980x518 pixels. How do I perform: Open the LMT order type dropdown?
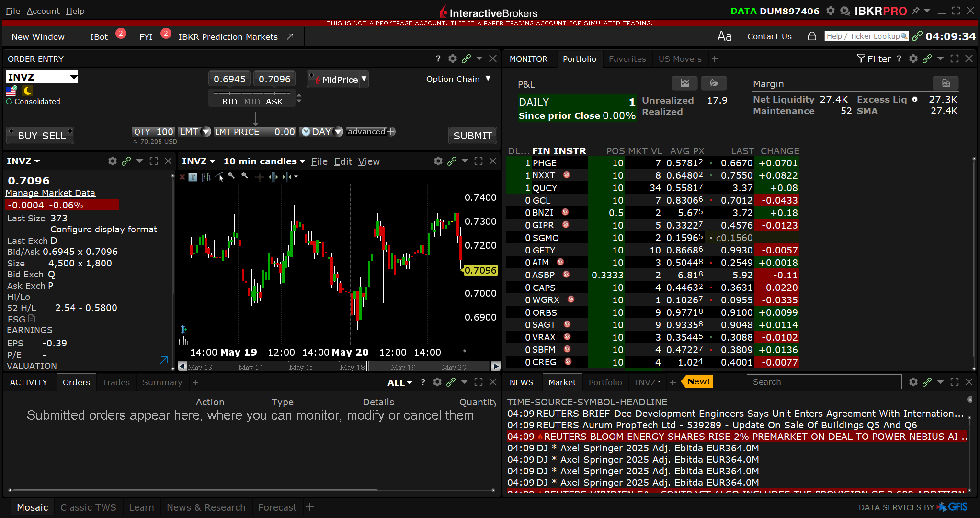(x=206, y=131)
